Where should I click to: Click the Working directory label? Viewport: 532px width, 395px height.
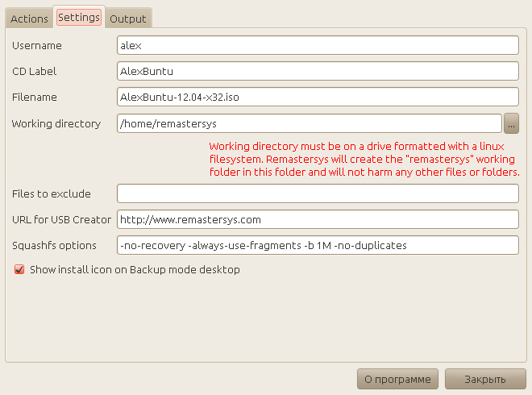pos(56,123)
